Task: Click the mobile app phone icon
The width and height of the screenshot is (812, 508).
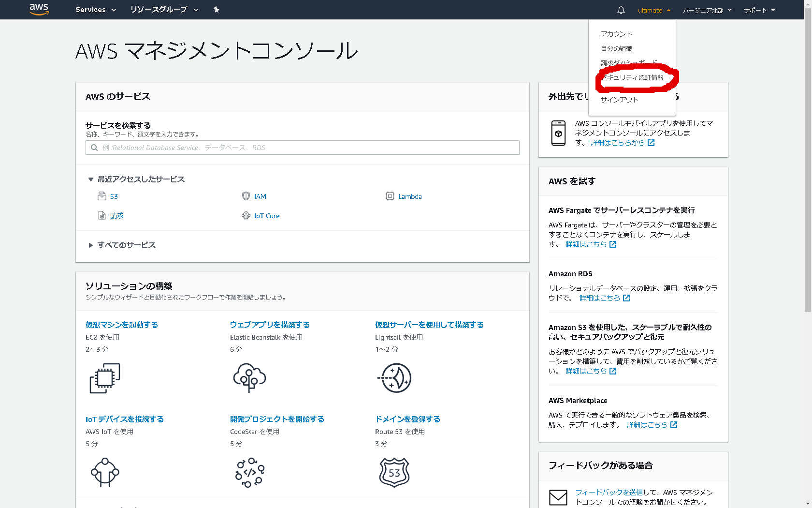Action: click(x=558, y=133)
